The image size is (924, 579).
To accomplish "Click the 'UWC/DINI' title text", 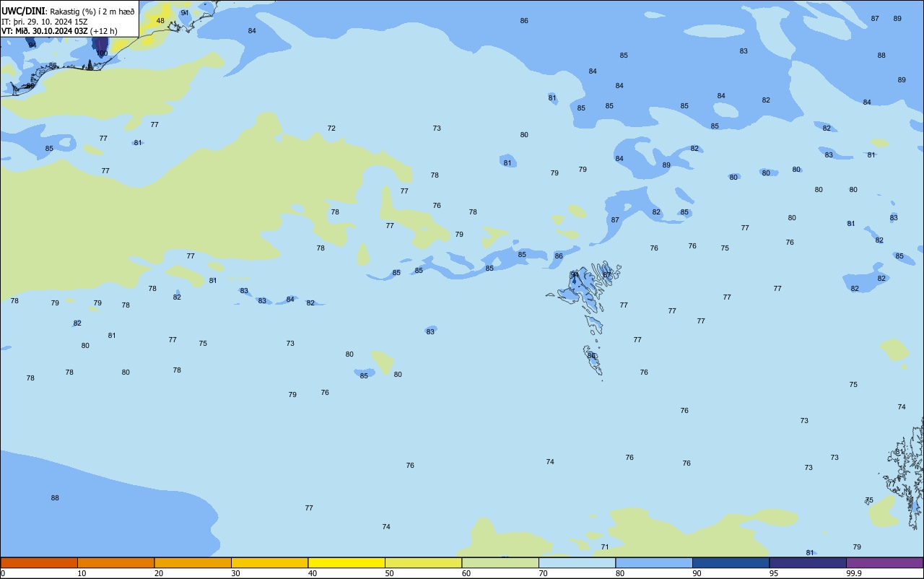I will click(x=24, y=12).
